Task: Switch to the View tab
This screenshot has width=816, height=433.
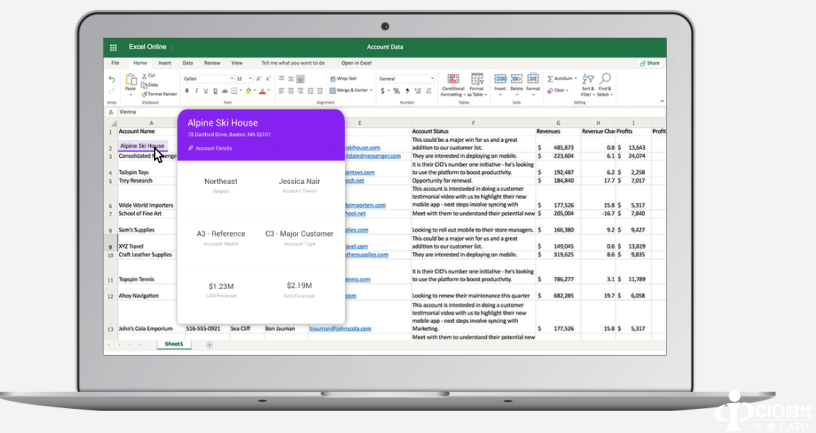Action: click(237, 63)
